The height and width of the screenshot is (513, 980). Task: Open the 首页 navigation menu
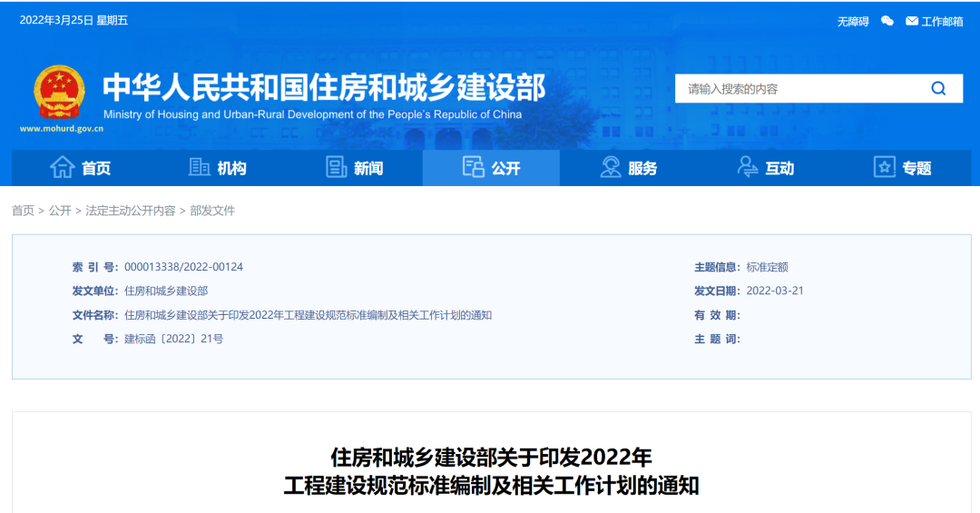pyautogui.click(x=80, y=168)
